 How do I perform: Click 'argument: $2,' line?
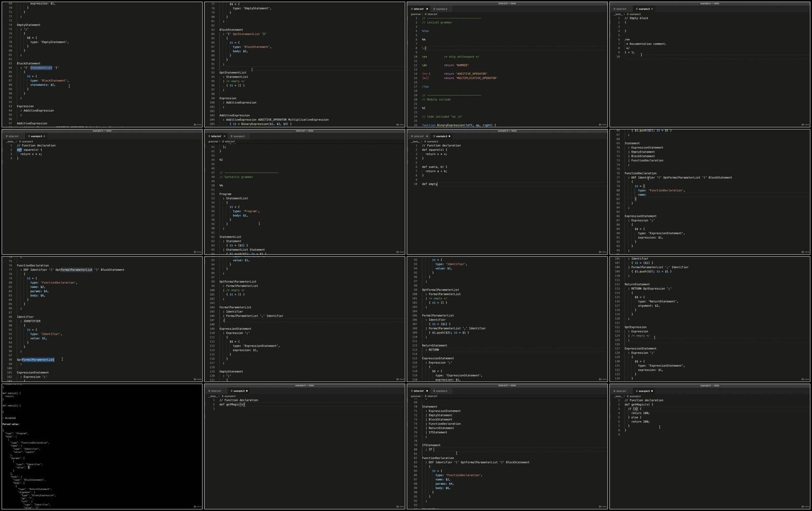(649, 306)
